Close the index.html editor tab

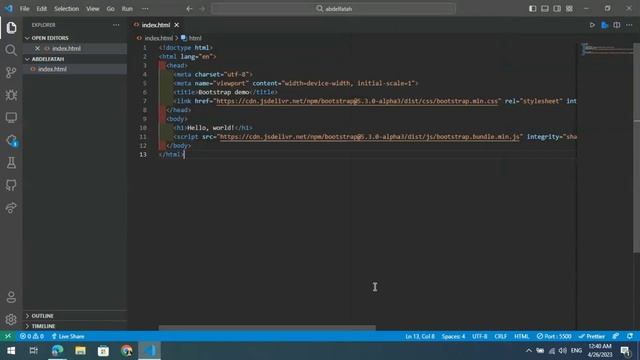tap(177, 25)
